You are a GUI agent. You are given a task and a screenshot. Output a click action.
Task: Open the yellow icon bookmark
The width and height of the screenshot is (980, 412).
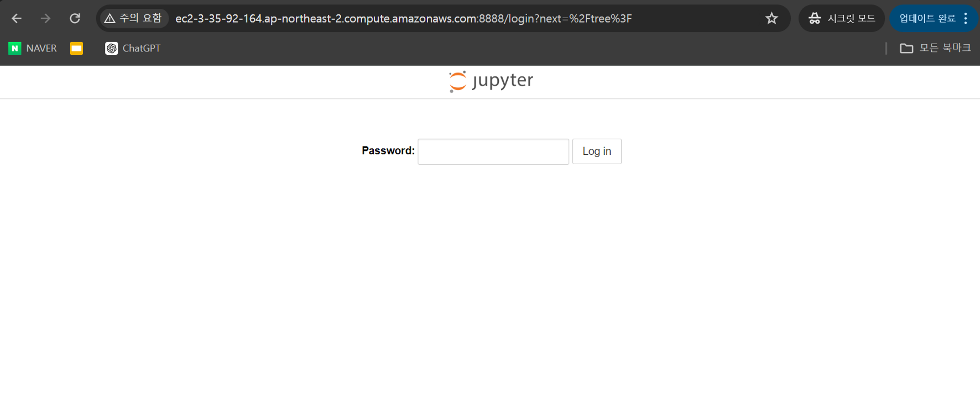click(76, 48)
